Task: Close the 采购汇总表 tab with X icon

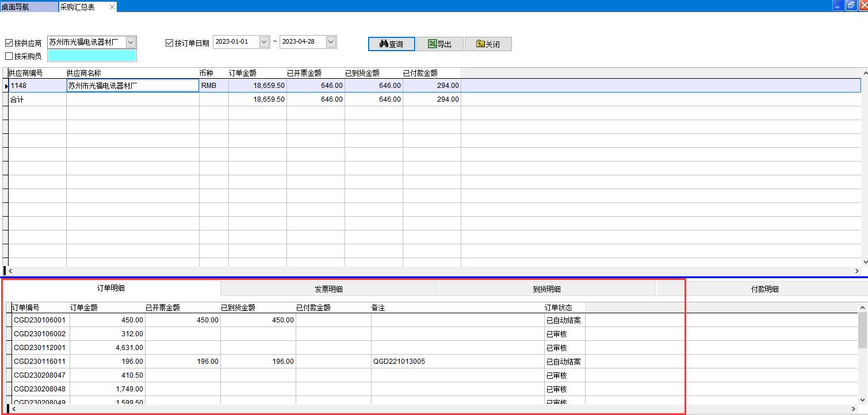Action: tap(112, 7)
